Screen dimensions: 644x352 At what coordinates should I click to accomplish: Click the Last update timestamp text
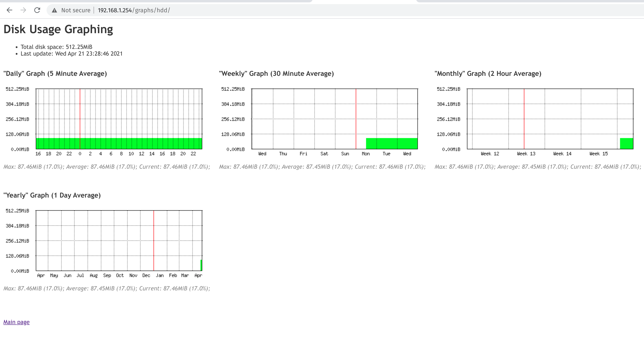coord(72,53)
